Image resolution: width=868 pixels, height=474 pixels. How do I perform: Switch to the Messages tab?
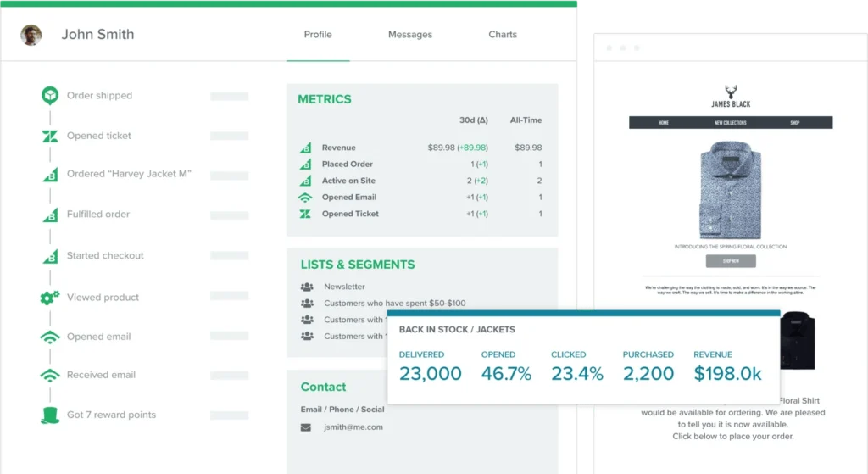tap(409, 35)
